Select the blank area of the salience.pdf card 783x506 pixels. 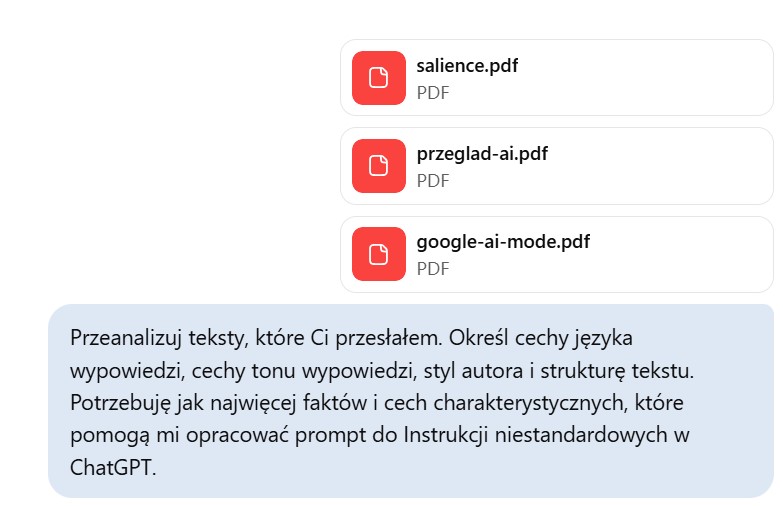point(660,78)
